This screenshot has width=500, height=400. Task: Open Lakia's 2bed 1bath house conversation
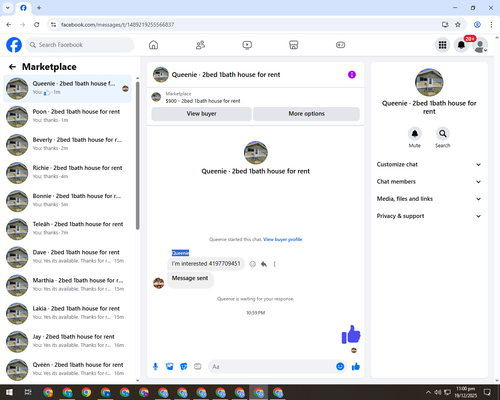68,313
